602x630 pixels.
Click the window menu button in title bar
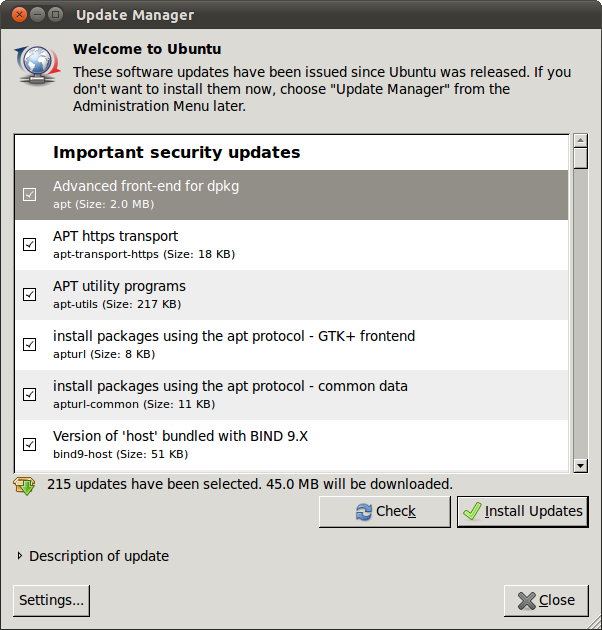pos(55,15)
